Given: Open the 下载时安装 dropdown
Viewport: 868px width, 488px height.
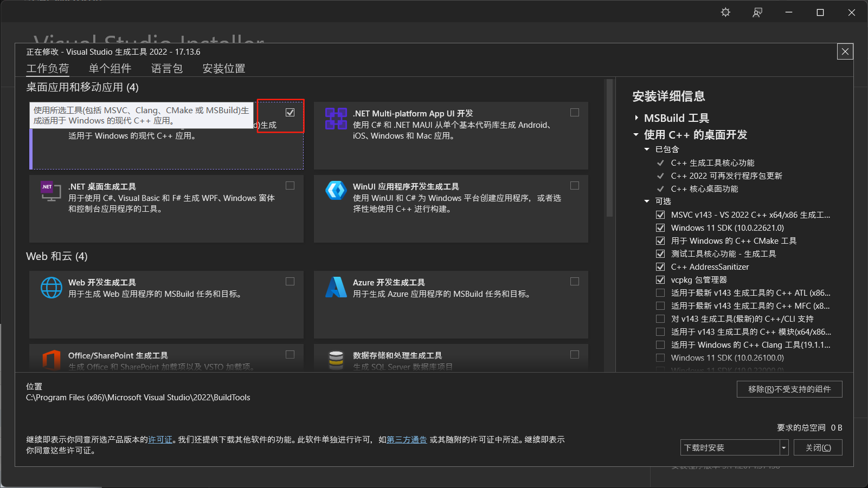Looking at the screenshot, I should (783, 447).
